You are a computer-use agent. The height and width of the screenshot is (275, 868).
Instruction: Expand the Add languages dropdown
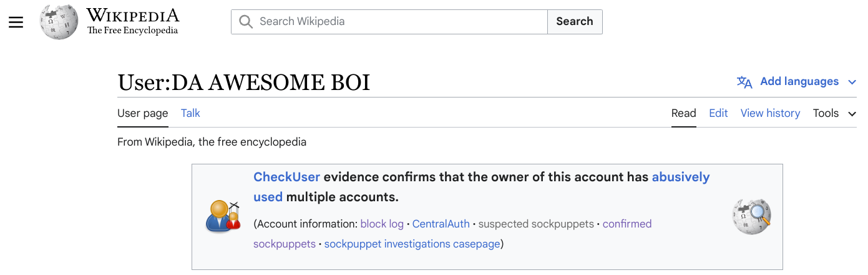pyautogui.click(x=797, y=82)
